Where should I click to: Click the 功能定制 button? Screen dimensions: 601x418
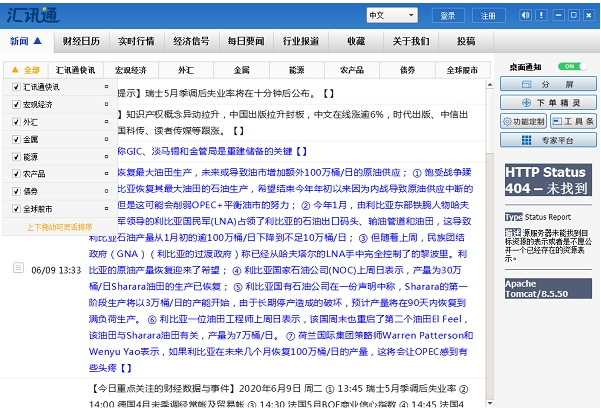(x=524, y=121)
